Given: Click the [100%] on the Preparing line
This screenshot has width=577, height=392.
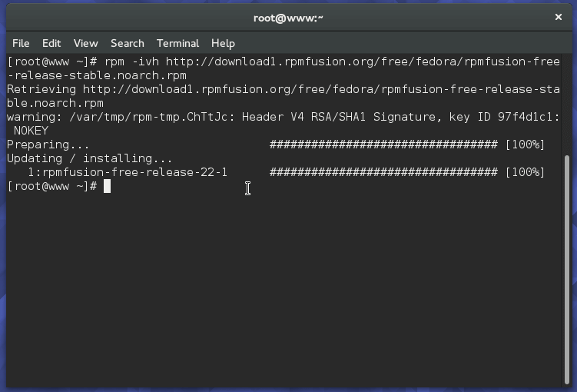Looking at the screenshot, I should pos(525,145).
